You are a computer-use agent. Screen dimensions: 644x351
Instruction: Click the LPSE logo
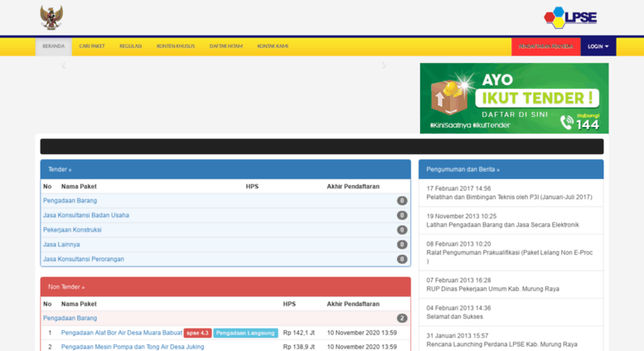point(569,17)
